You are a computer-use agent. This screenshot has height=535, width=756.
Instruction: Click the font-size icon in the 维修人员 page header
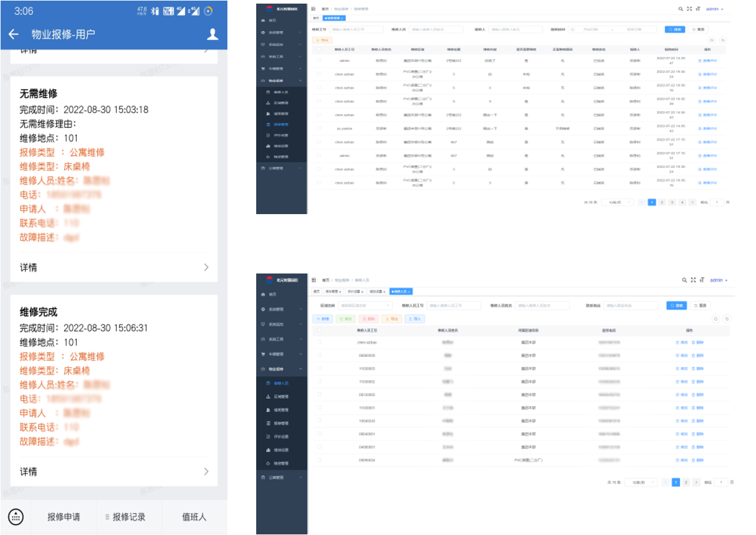point(702,280)
